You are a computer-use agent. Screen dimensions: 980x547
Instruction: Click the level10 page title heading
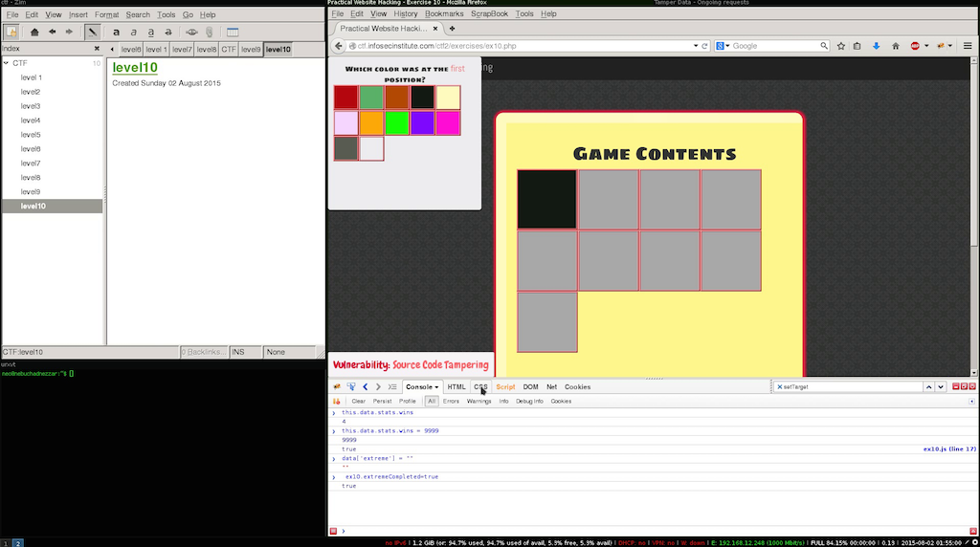pos(135,68)
